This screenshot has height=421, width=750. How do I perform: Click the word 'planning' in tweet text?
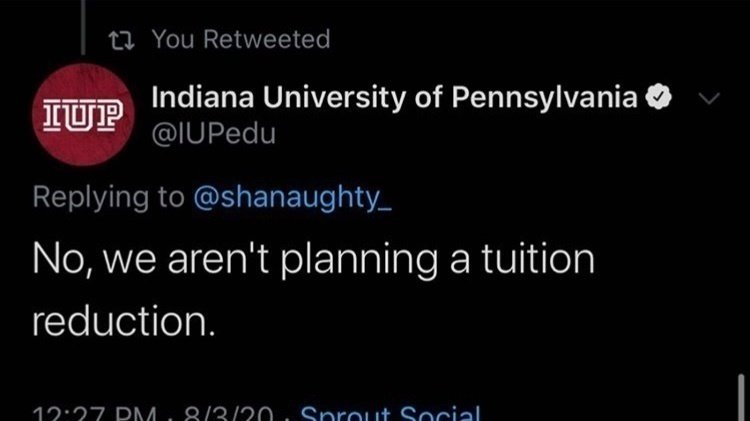[359, 261]
